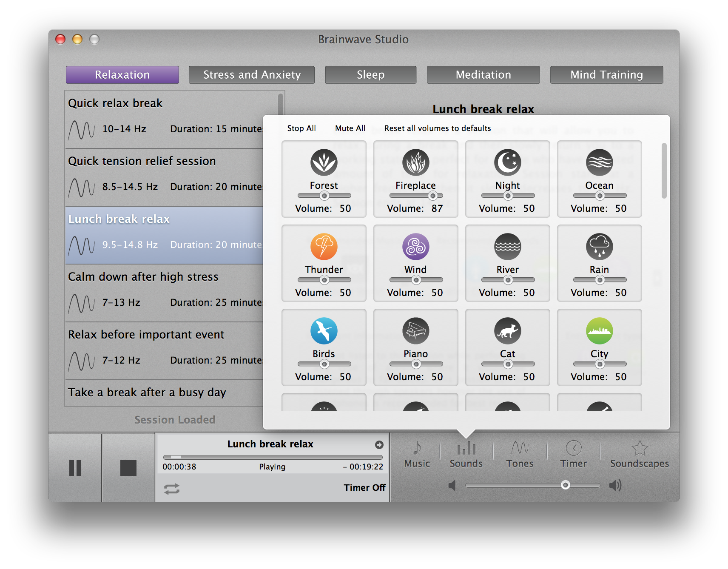Screen dimensions: 728x569
Task: Pause the playing session
Action: (75, 468)
